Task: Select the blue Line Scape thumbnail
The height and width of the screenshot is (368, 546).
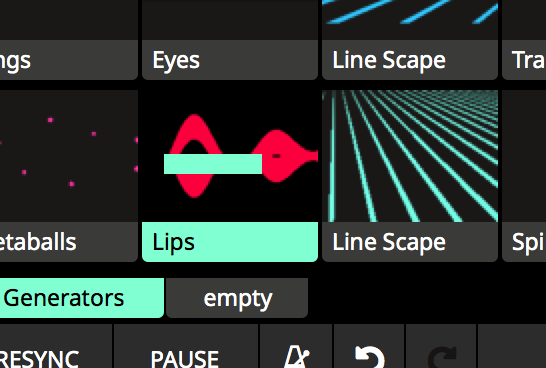Action: 410,20
